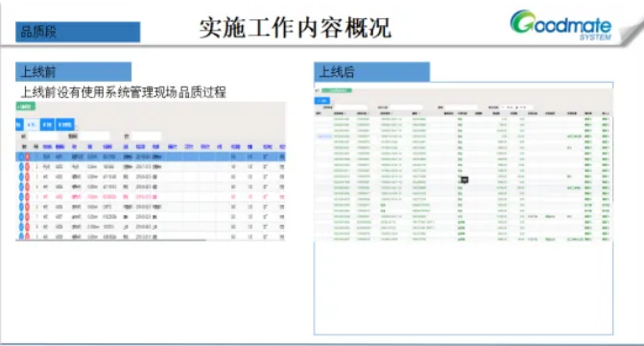Click the red circle icon in highlighted row
This screenshot has height=346, width=644.
(27, 157)
